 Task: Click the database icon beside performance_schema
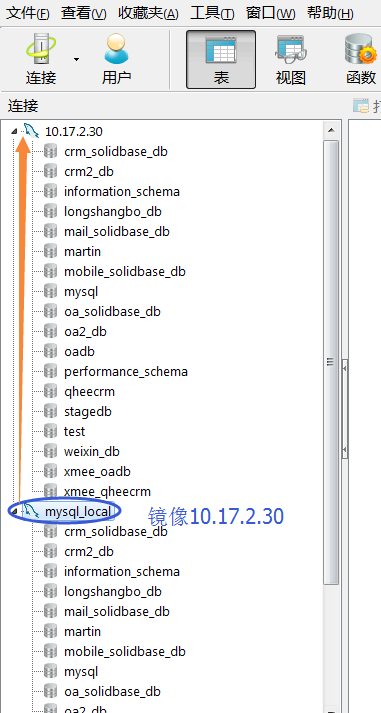[50, 371]
